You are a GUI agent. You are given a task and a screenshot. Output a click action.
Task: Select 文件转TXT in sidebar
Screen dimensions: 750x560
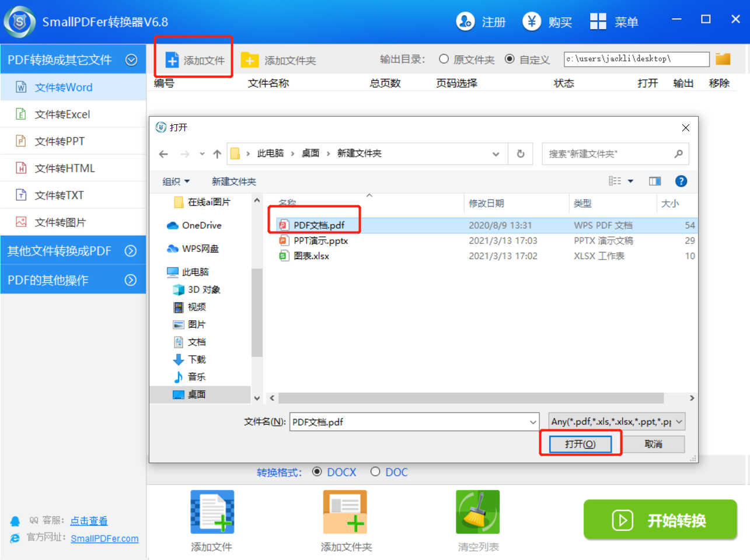tap(73, 195)
